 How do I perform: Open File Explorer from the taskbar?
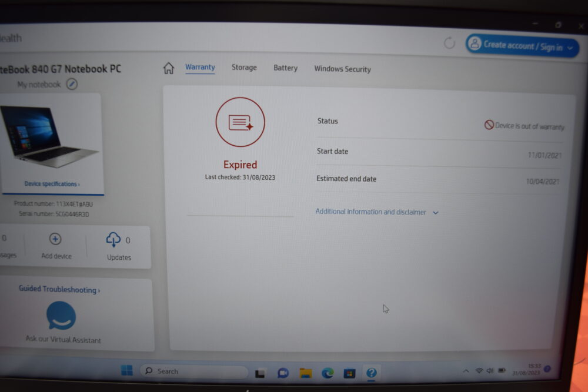pyautogui.click(x=306, y=373)
